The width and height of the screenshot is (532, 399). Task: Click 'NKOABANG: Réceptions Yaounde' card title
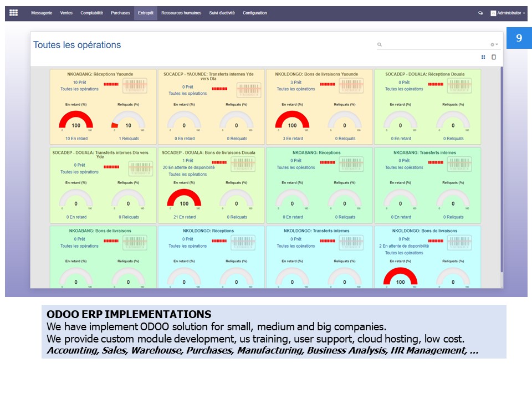click(x=100, y=74)
